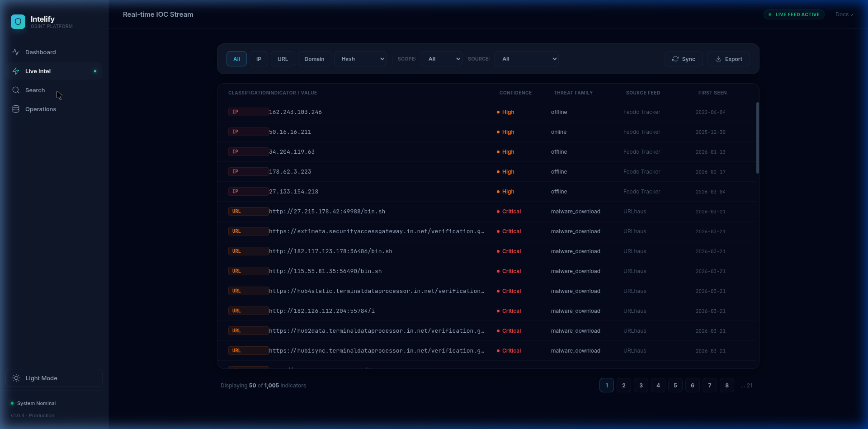
Task: Enable the IP indicator filter
Action: coord(259,59)
